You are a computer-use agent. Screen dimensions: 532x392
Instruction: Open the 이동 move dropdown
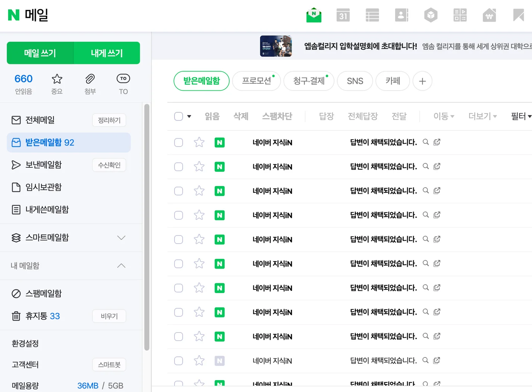tap(444, 116)
